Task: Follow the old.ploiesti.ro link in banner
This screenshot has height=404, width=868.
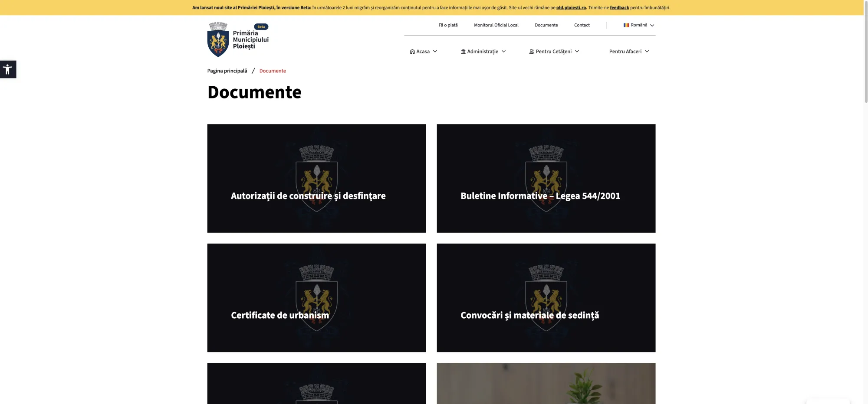Action: pyautogui.click(x=571, y=8)
